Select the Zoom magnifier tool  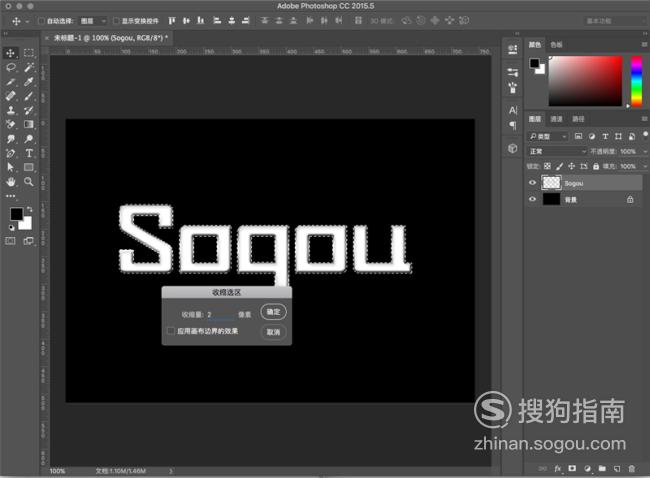(29, 182)
